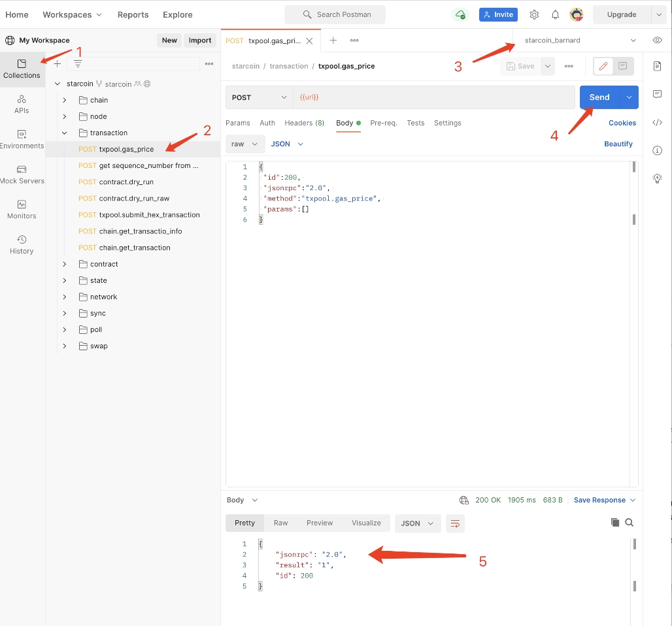Open the Workspaces dropdown menu
This screenshot has width=672, height=626.
[72, 14]
